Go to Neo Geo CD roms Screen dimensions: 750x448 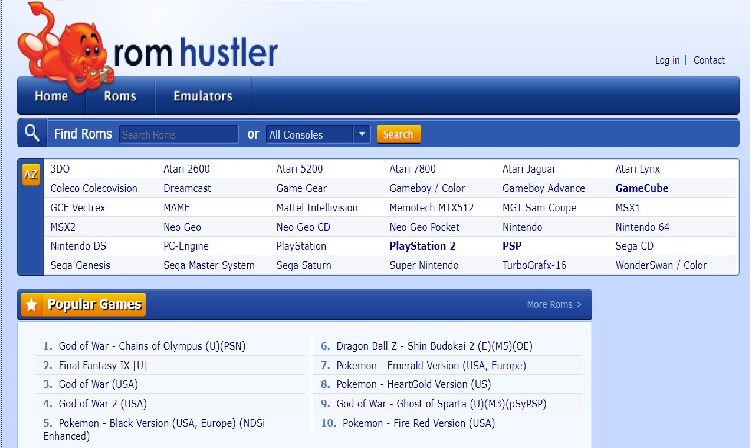[303, 227]
